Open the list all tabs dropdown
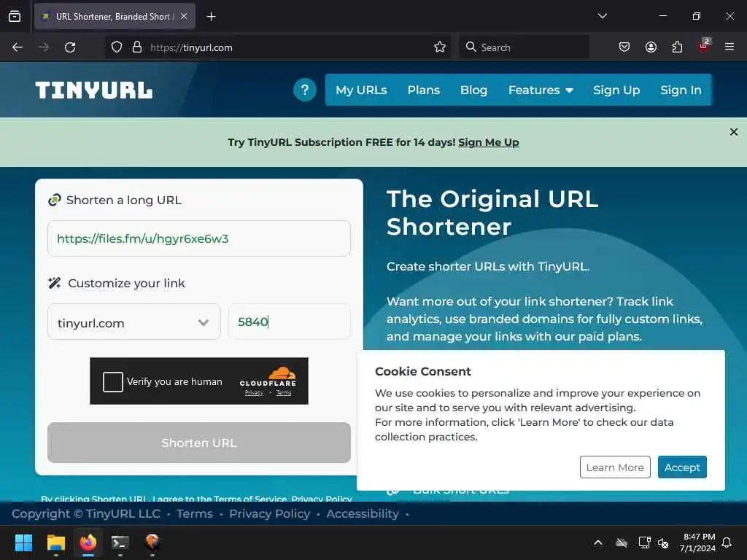Viewport: 747px width, 560px height. (602, 16)
